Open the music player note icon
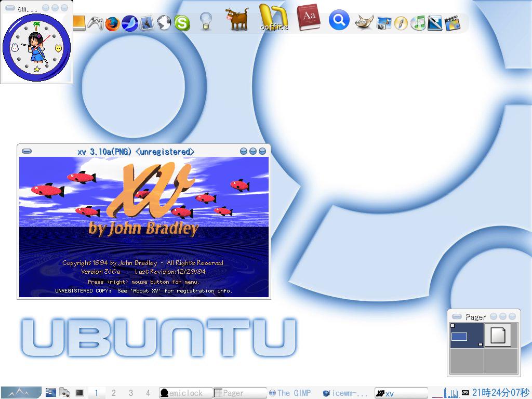The width and height of the screenshot is (532, 399). tap(417, 22)
